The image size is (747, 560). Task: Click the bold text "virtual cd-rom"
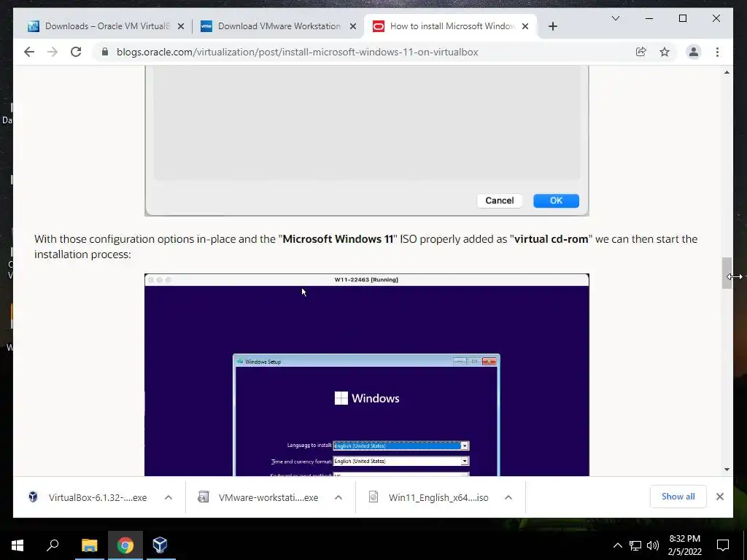(x=551, y=239)
